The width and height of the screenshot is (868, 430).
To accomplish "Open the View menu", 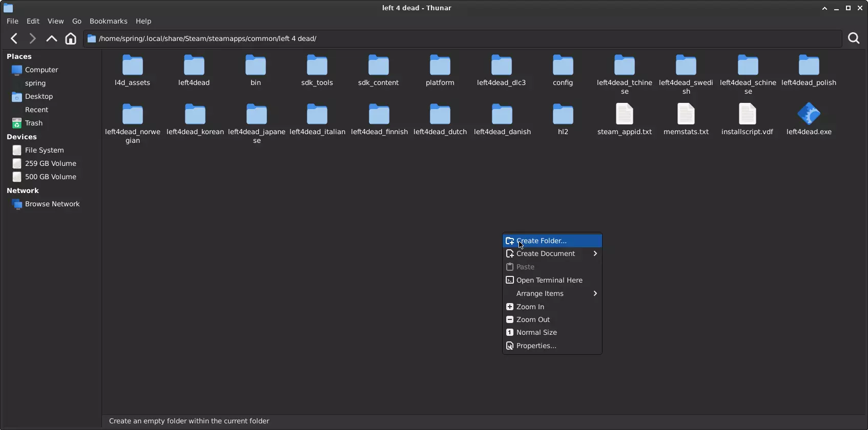I will point(55,21).
